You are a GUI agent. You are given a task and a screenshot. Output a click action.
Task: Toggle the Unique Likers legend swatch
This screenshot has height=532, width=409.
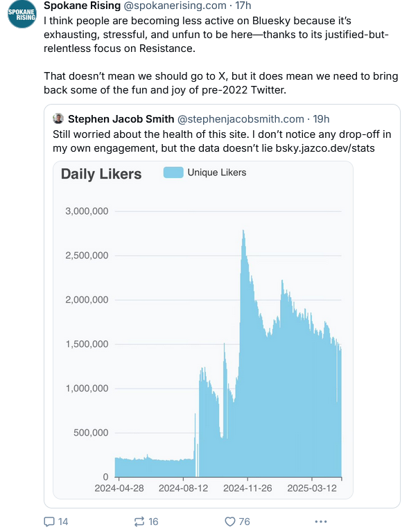tap(173, 172)
